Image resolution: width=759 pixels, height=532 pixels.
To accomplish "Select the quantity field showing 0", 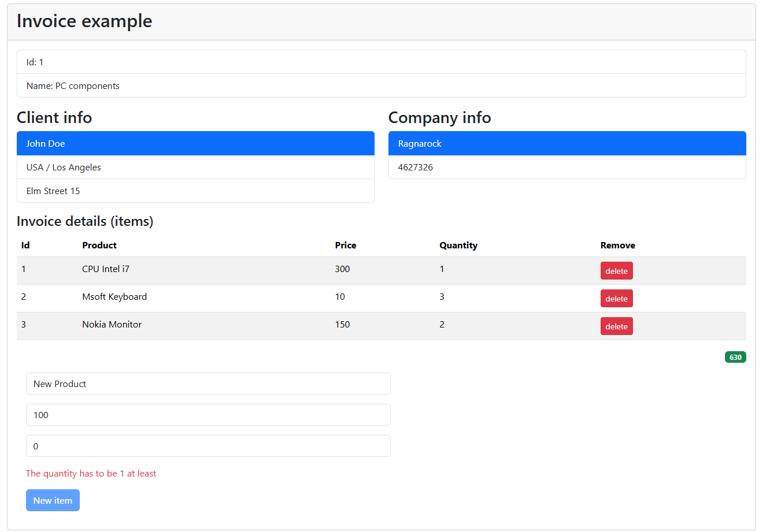I will tap(208, 446).
